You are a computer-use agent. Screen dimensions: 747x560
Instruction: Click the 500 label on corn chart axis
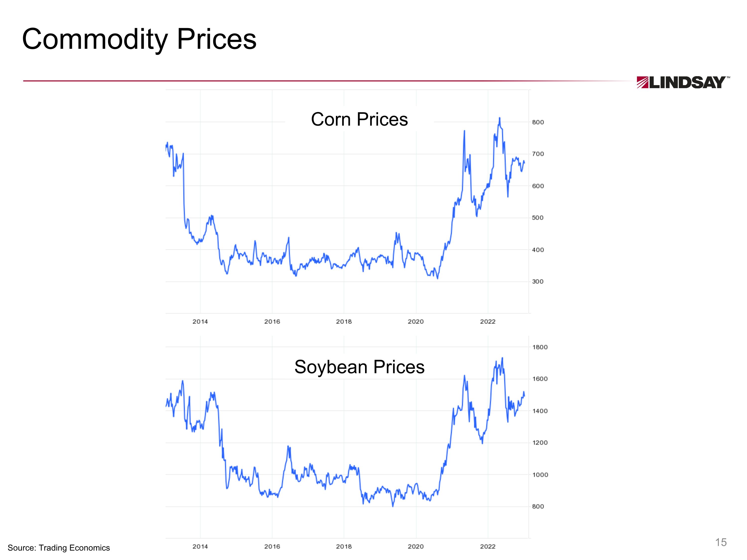point(538,218)
